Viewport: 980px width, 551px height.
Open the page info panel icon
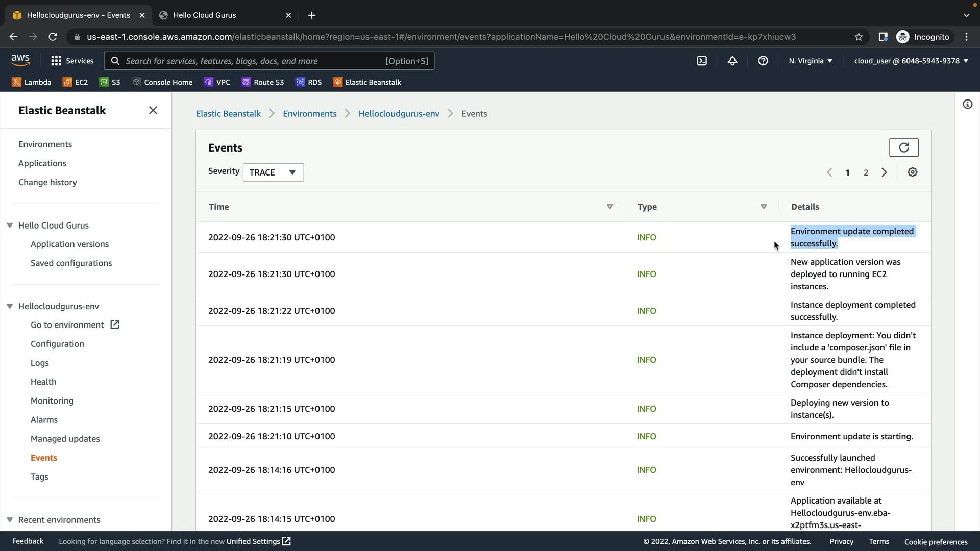(967, 105)
